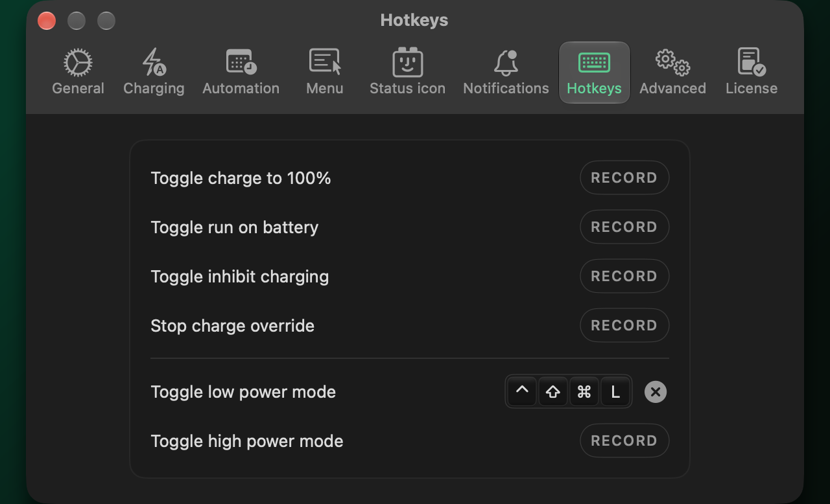Screen dimensions: 830x504
Task: Open the Notifications tab
Action: point(506,73)
